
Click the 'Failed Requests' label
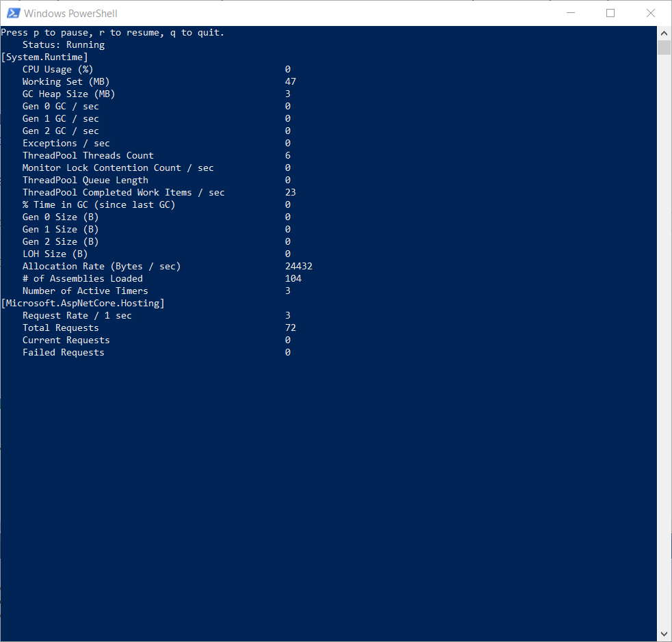point(64,353)
